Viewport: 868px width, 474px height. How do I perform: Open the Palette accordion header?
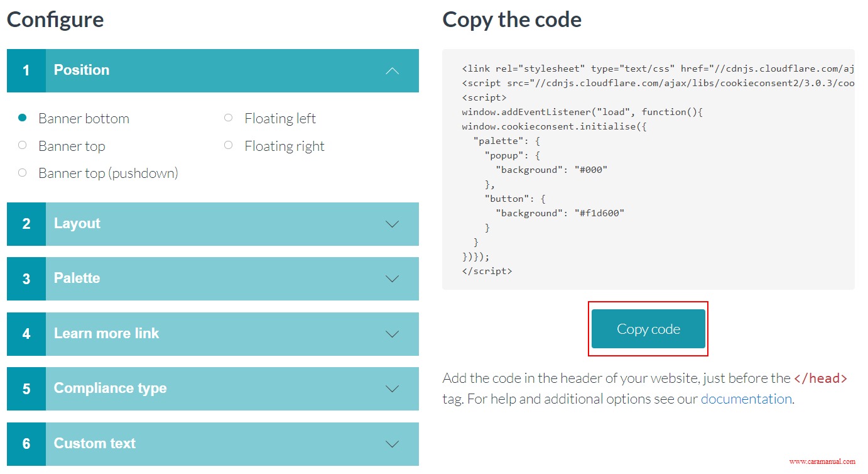[213, 278]
